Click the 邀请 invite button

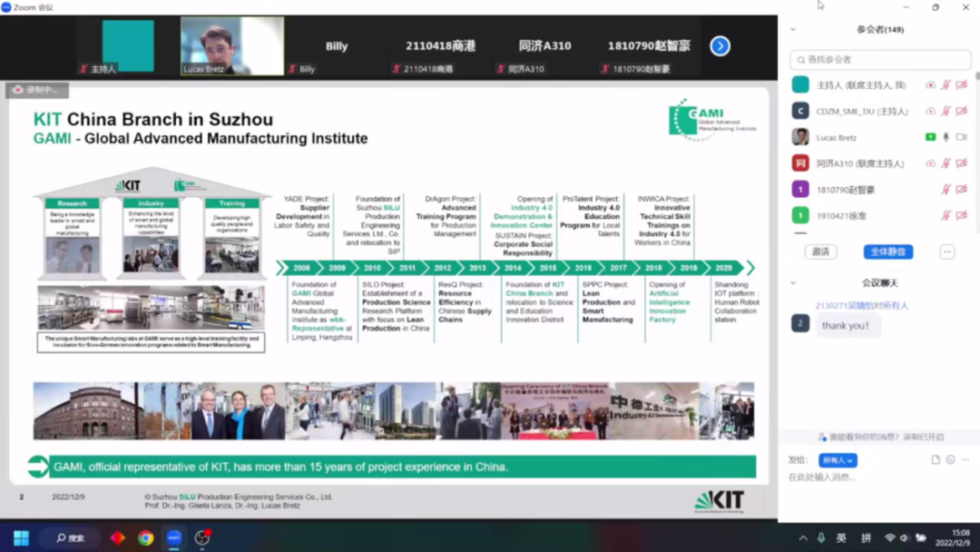tap(820, 251)
